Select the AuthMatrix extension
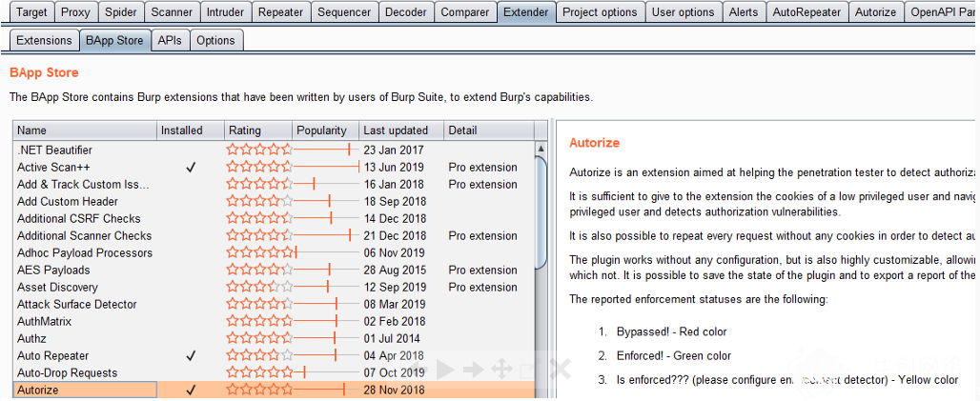This screenshot has width=980, height=401. point(274,322)
